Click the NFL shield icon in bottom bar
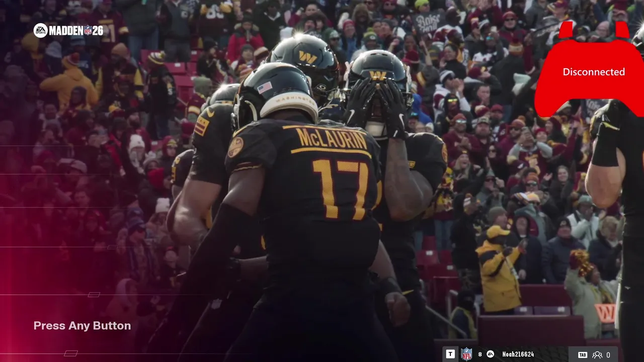The image size is (644, 362). [x=466, y=354]
